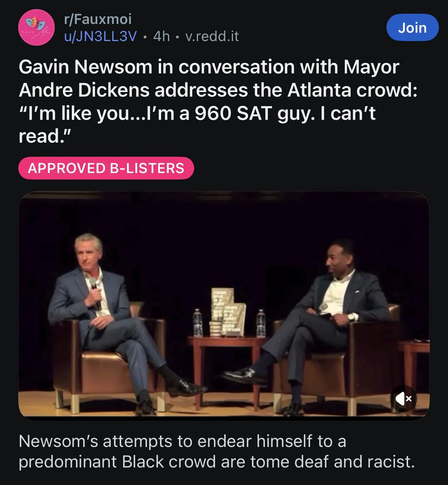The image size is (448, 485).
Task: Open the r/Fauxmoi subreddit name link
Action: pyautogui.click(x=98, y=19)
